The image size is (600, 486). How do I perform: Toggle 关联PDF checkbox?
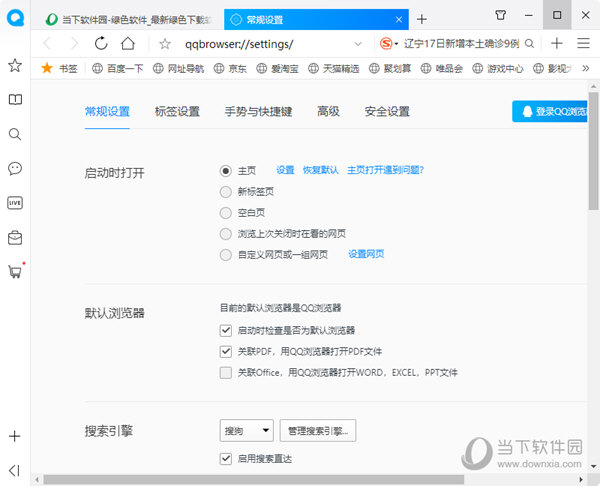click(x=226, y=351)
